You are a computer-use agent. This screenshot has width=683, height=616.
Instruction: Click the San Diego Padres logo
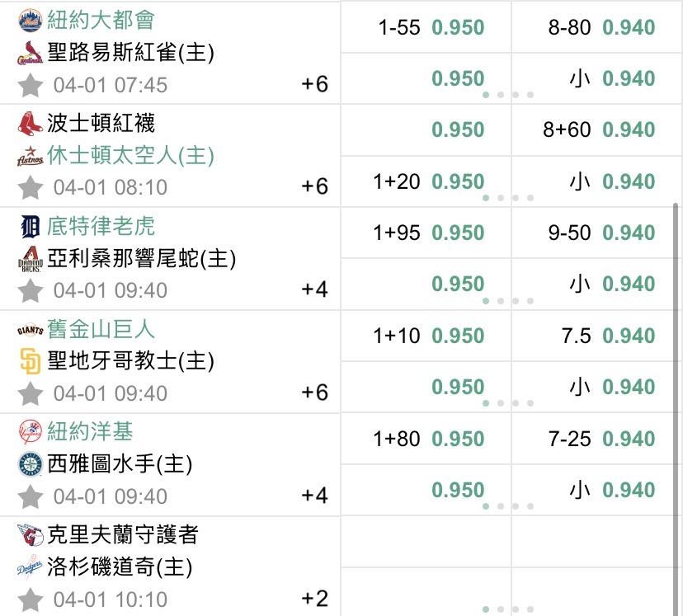pos(30,361)
